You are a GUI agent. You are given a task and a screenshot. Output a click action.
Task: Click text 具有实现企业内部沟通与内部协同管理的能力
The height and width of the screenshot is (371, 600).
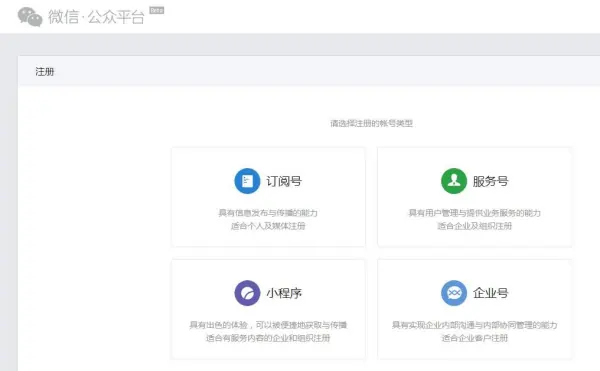click(474, 325)
